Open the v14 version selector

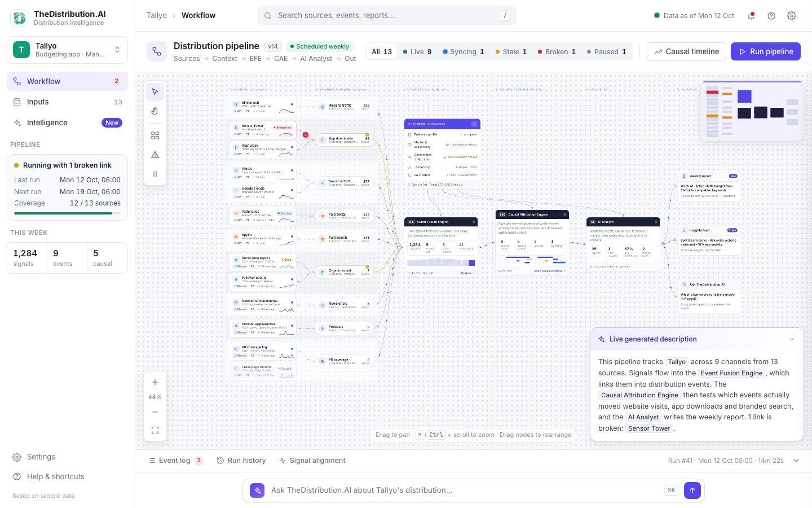273,46
